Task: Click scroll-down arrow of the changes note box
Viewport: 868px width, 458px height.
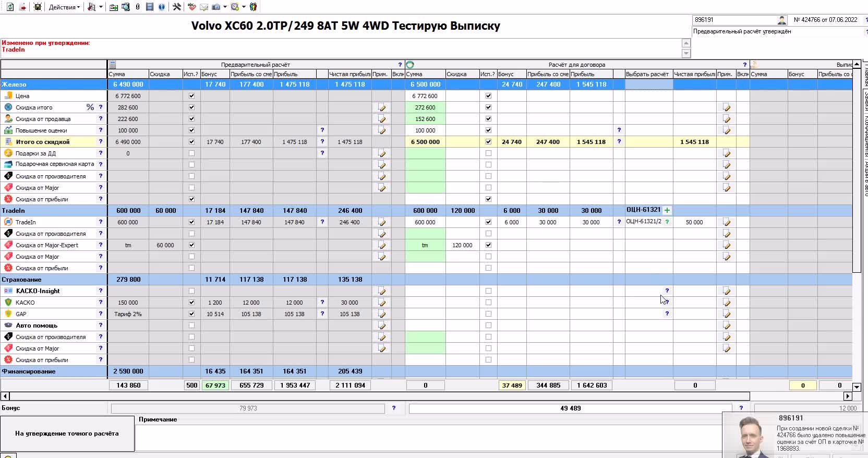Action: pyautogui.click(x=686, y=53)
